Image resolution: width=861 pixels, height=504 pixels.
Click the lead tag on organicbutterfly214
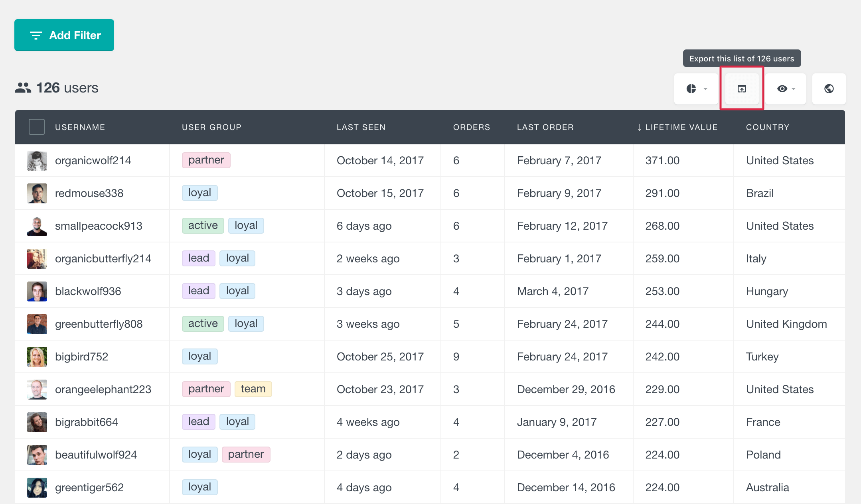point(199,258)
